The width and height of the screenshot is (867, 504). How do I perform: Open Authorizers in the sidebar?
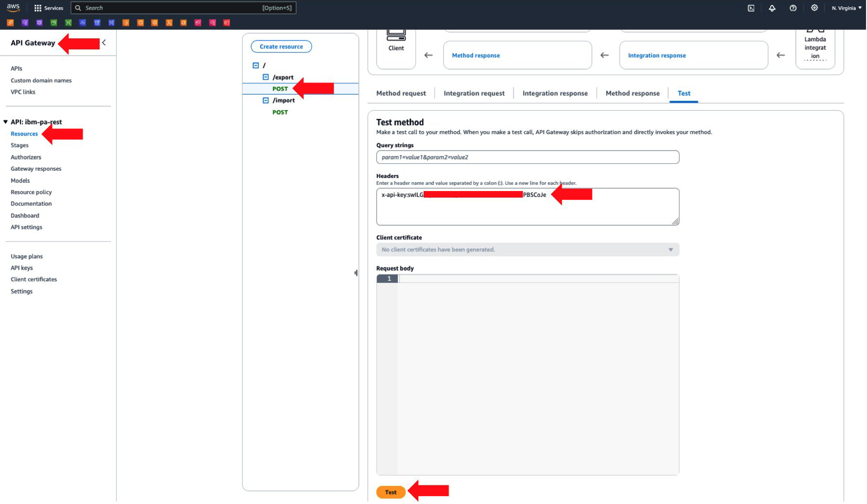(x=26, y=157)
